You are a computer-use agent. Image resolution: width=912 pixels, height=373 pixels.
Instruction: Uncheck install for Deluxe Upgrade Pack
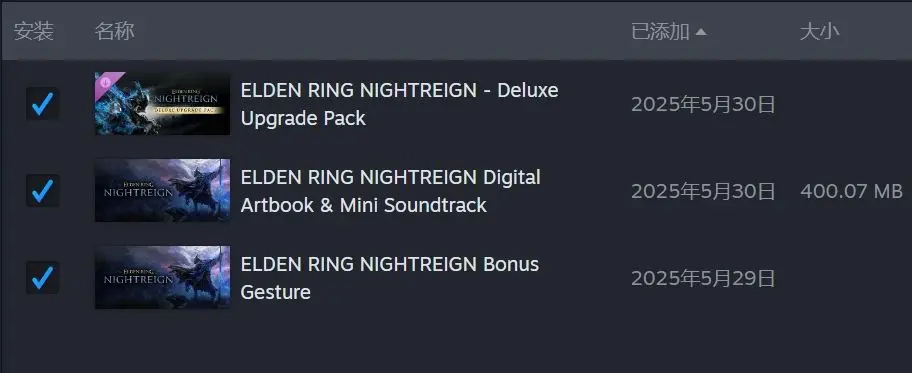[x=42, y=104]
